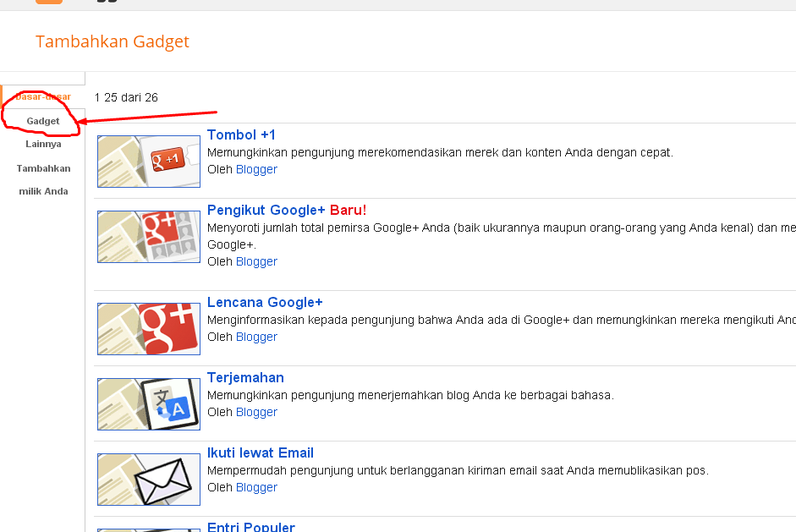
Task: Click the Lencana Google+ description text
Action: (x=502, y=321)
